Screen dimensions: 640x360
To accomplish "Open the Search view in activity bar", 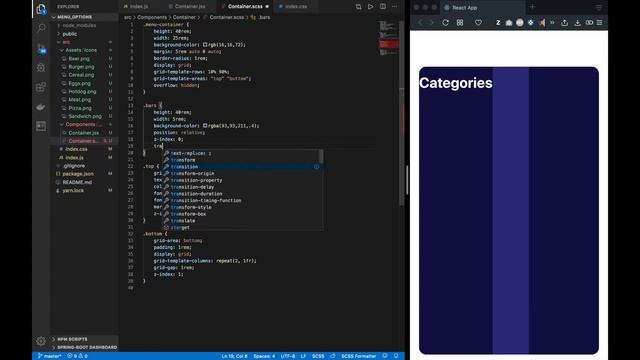I will pos(41,28).
